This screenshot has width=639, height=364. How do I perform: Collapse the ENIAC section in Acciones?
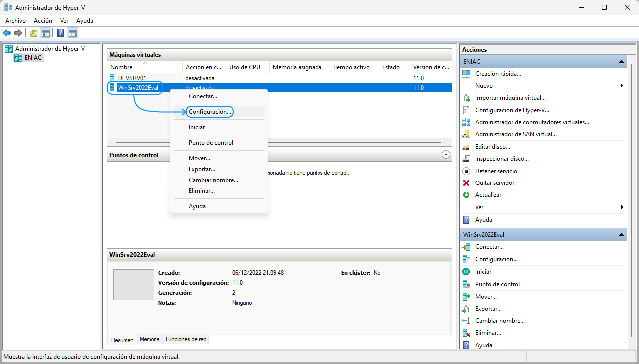[621, 62]
